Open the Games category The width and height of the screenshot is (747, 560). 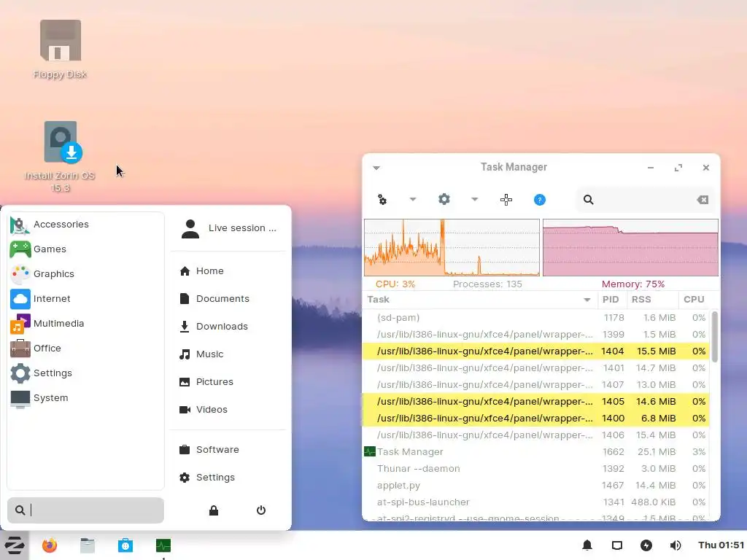(x=86, y=249)
